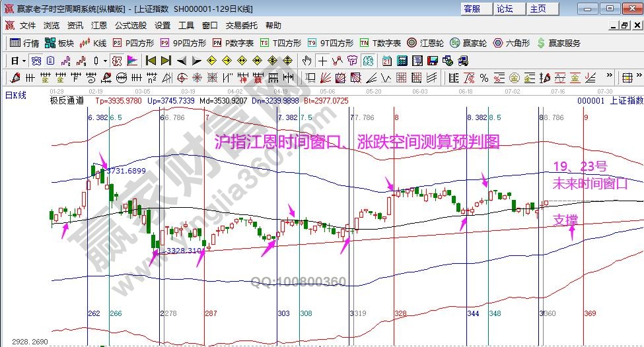Open the 交易委托 menu
The image size is (644, 347).
point(241,26)
